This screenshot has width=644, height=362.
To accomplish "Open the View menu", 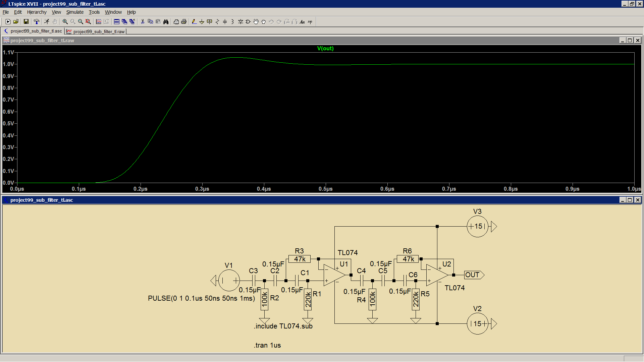I will click(x=56, y=12).
